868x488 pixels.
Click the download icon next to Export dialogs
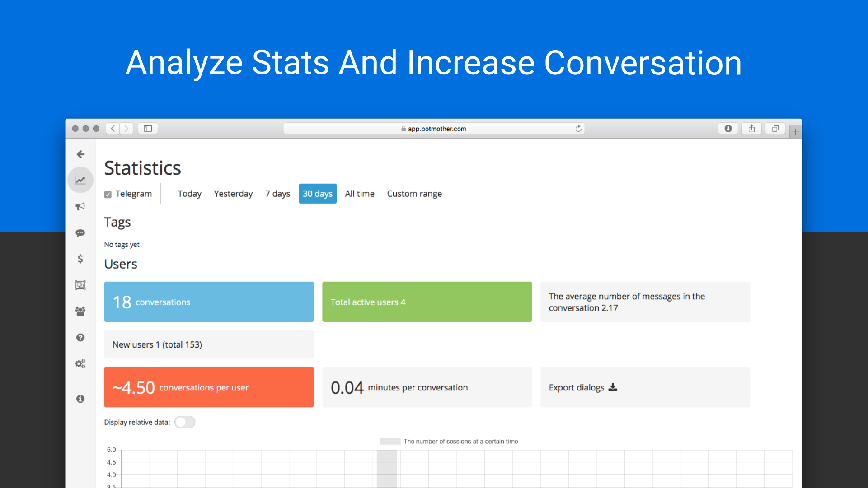point(613,387)
